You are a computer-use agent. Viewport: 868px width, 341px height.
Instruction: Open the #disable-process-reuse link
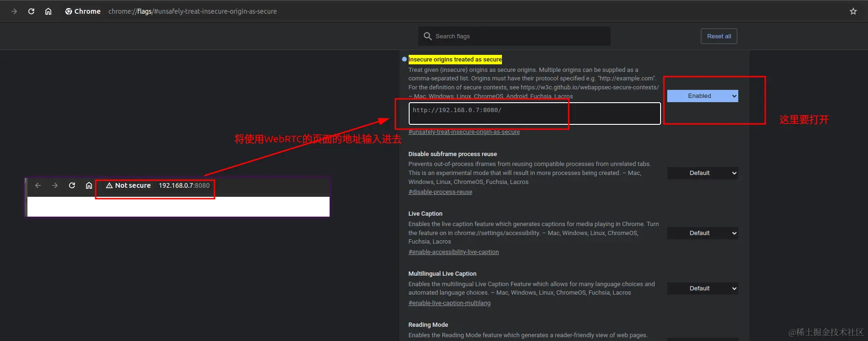[440, 192]
